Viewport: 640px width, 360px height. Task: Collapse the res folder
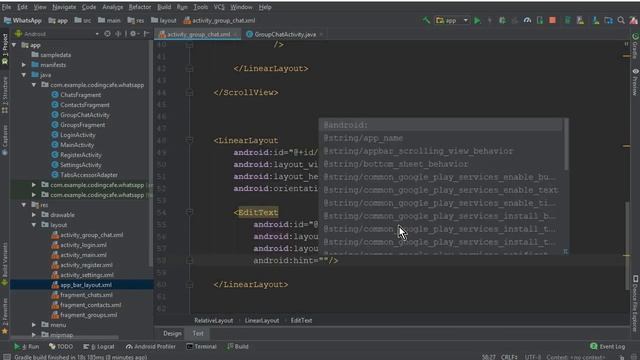click(x=24, y=204)
